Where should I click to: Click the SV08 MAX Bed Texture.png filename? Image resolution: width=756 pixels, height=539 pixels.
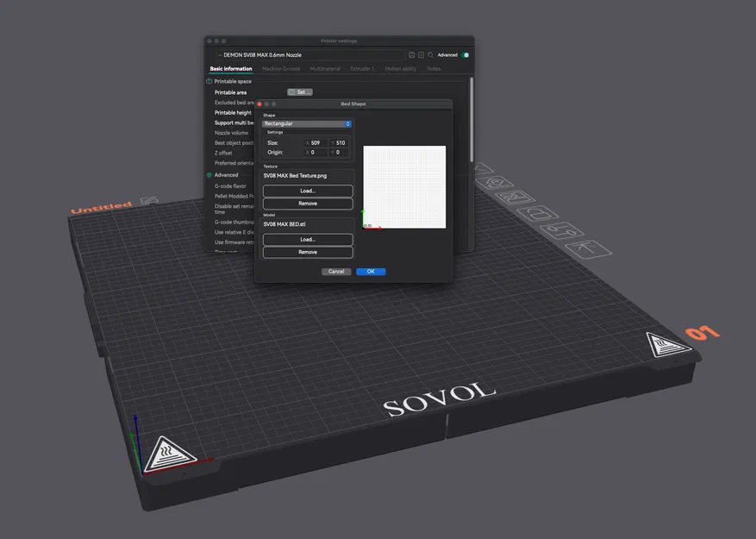point(295,176)
